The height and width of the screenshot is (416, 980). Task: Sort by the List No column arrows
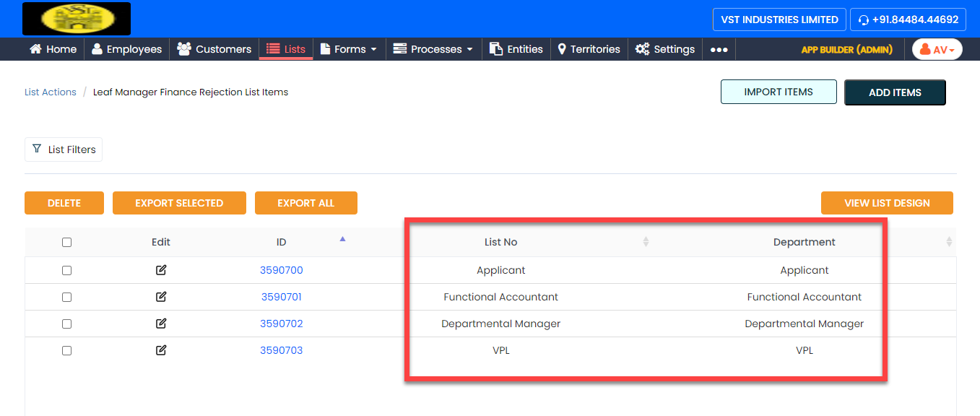646,242
